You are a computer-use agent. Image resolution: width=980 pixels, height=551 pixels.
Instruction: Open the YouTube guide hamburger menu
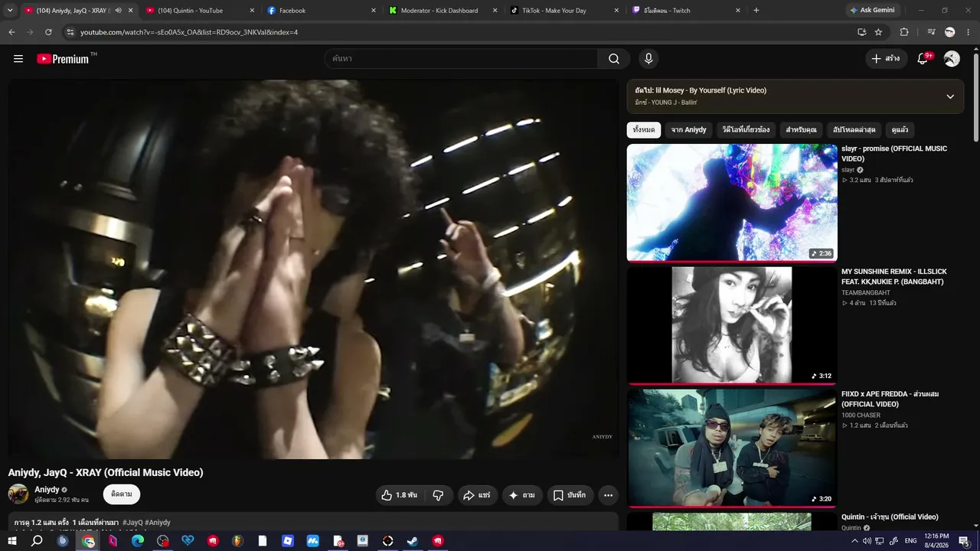(x=18, y=59)
